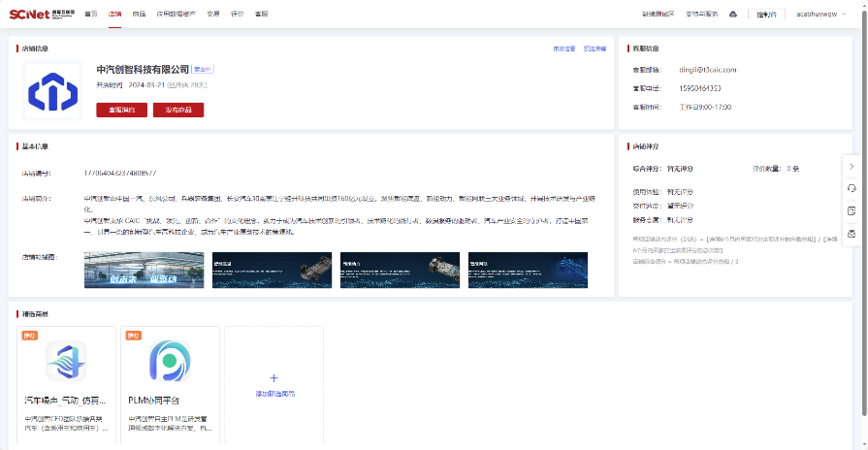Select the 店铺 nav tab
This screenshot has width=868, height=450.
tap(114, 15)
